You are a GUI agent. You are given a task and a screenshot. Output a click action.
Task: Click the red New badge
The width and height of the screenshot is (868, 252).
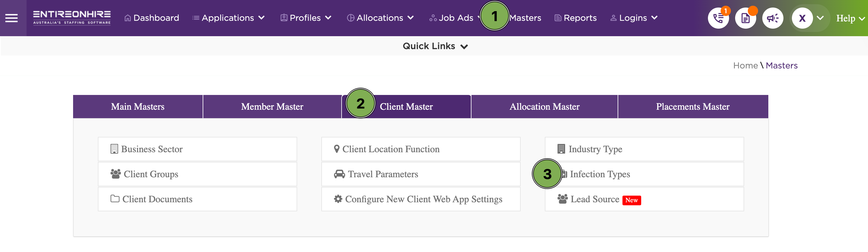(x=632, y=200)
